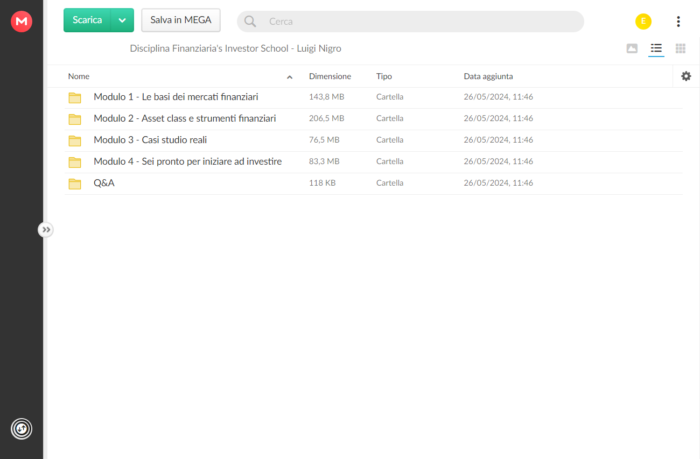This screenshot has width=700, height=459.
Task: Expand the sidebar with double-chevron button
Action: [x=46, y=230]
